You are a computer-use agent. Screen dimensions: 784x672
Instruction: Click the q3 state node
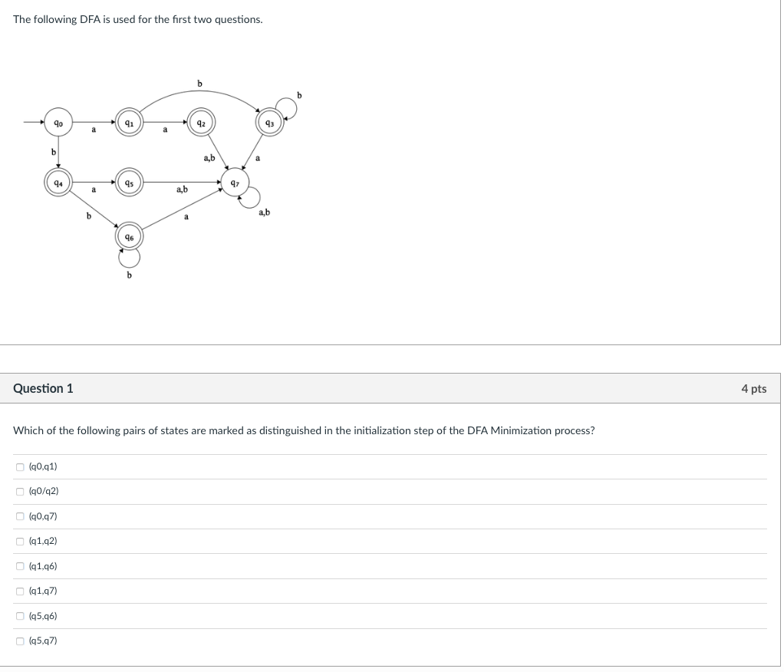pos(270,123)
